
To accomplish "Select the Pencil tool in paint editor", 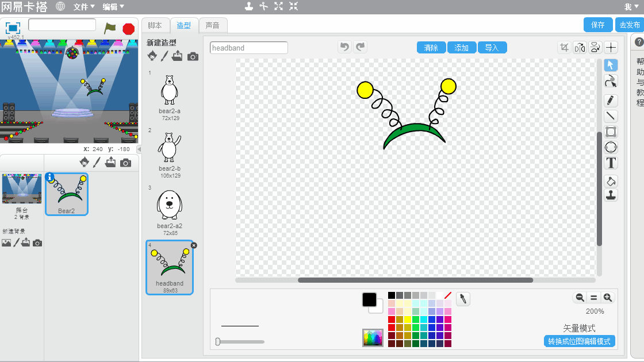I will pyautogui.click(x=611, y=100).
